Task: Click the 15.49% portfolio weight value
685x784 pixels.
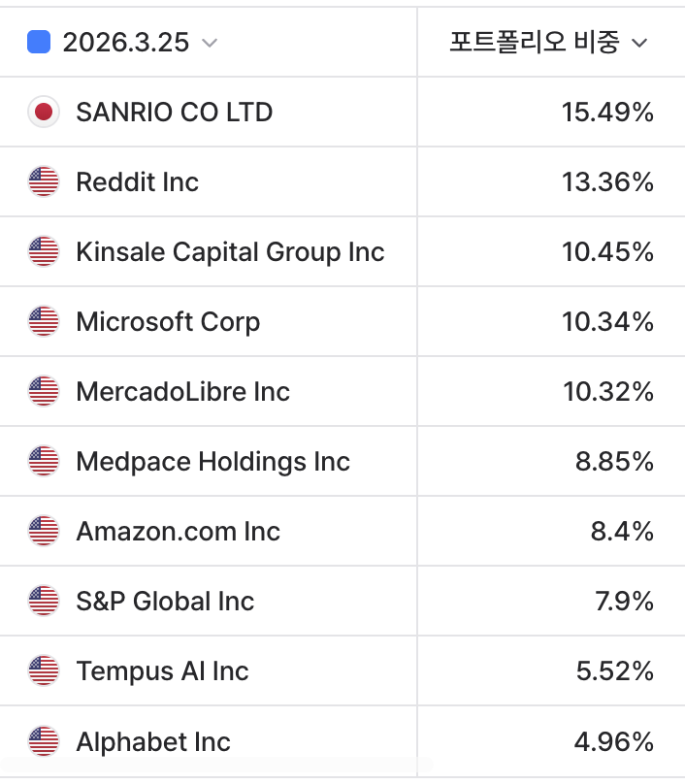Action: (607, 112)
